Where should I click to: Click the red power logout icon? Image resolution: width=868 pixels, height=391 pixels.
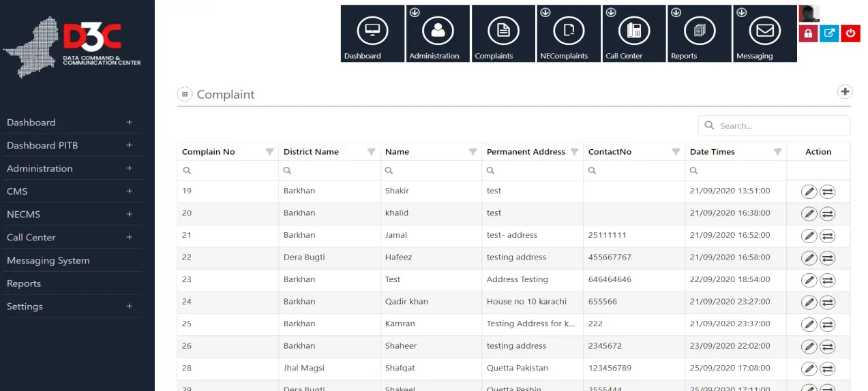tap(850, 33)
